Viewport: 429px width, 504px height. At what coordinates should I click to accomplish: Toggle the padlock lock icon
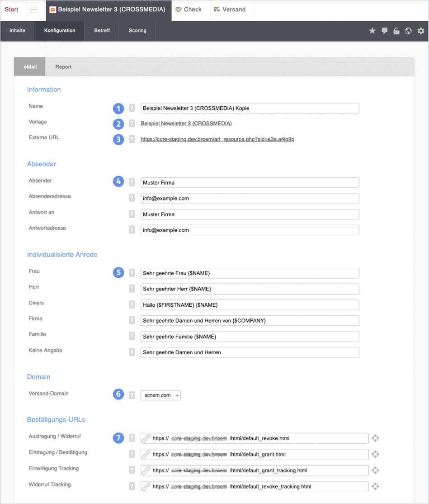click(396, 31)
